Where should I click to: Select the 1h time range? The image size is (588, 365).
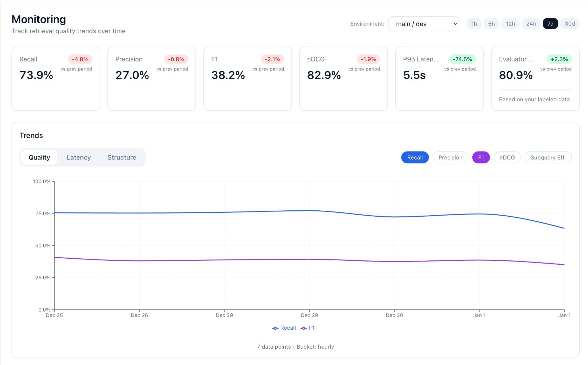coord(474,24)
